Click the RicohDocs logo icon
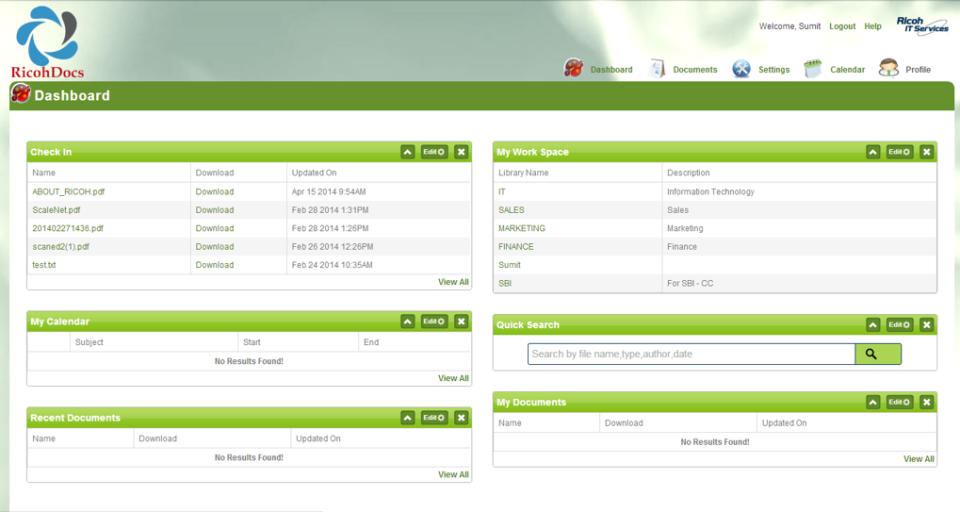Viewport: 960px width, 512px height. 47,36
